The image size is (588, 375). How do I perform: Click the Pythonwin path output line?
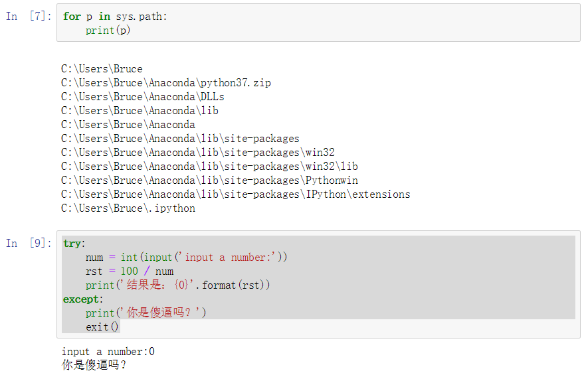(209, 181)
